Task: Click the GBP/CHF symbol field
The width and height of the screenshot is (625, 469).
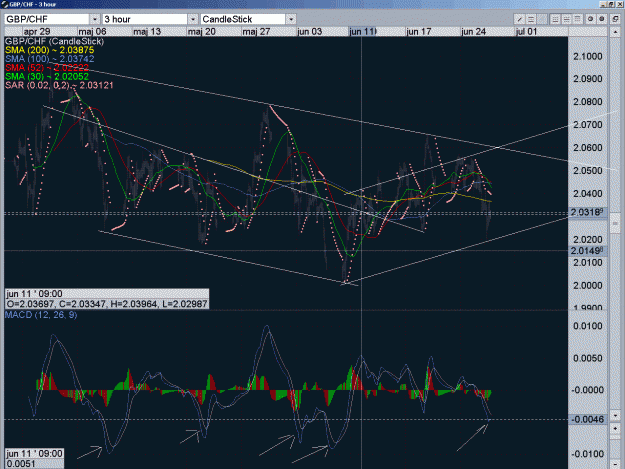Action: pos(47,19)
